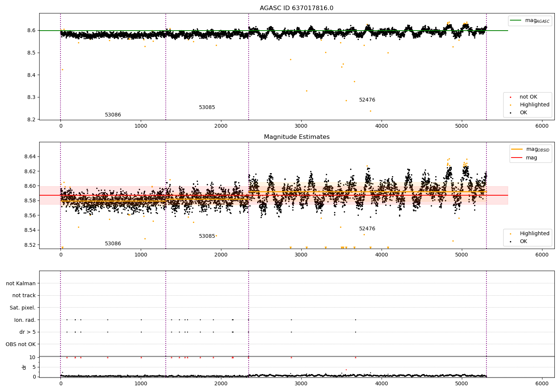
Task: Click the orange mag OBSID legend line
Action: click(517, 149)
